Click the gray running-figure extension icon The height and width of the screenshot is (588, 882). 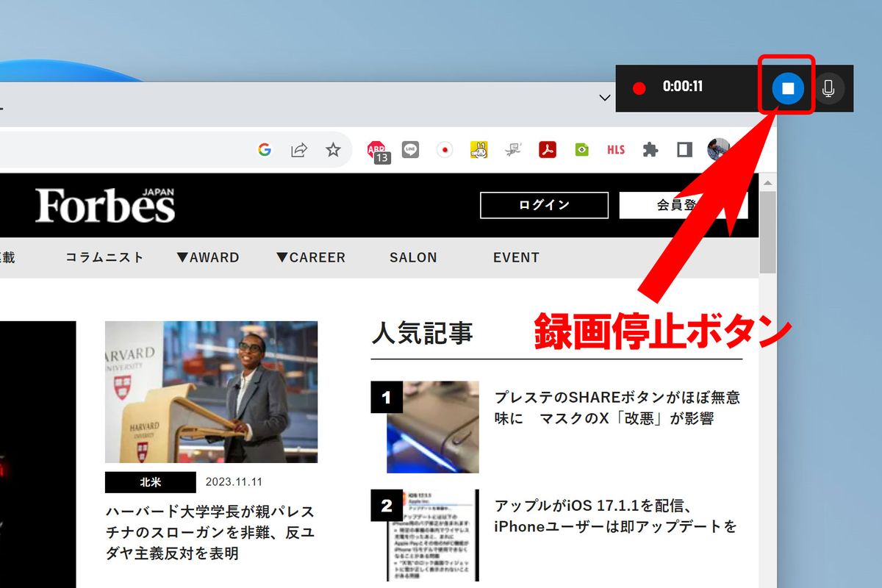pos(513,150)
